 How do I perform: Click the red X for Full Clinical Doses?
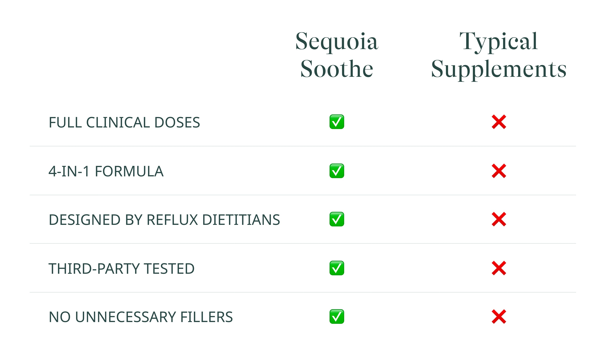[499, 122]
